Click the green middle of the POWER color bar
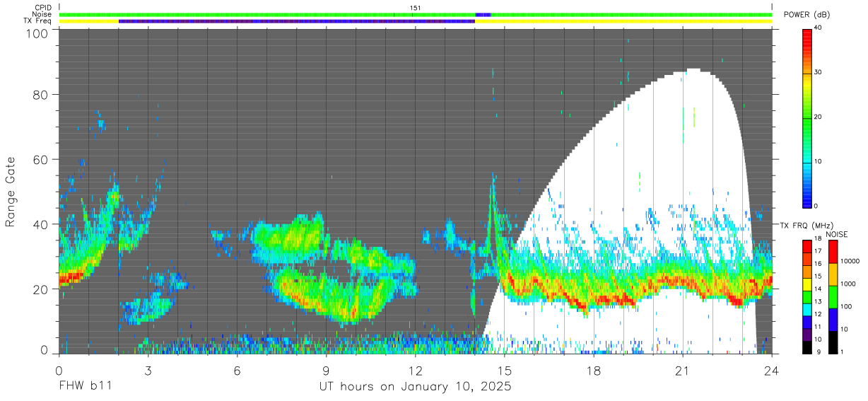868x401 pixels. (807, 117)
